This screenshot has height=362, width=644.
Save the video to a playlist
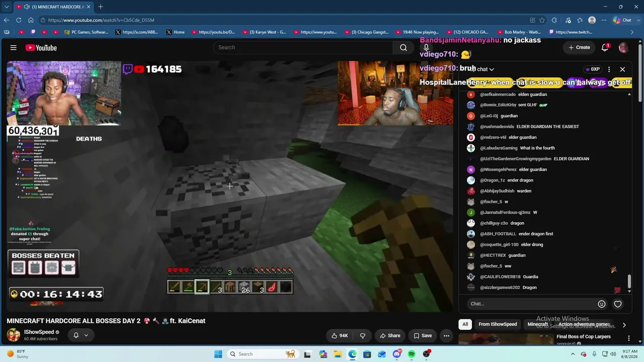click(423, 336)
